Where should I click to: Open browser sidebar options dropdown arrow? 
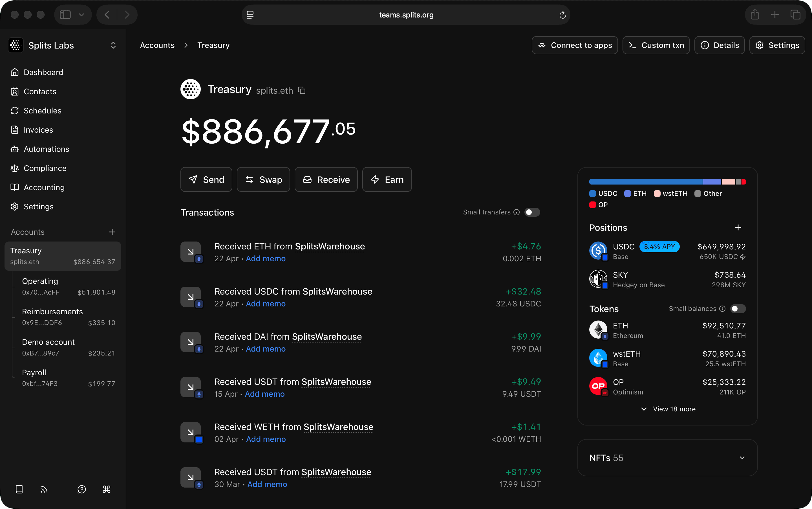click(x=81, y=15)
